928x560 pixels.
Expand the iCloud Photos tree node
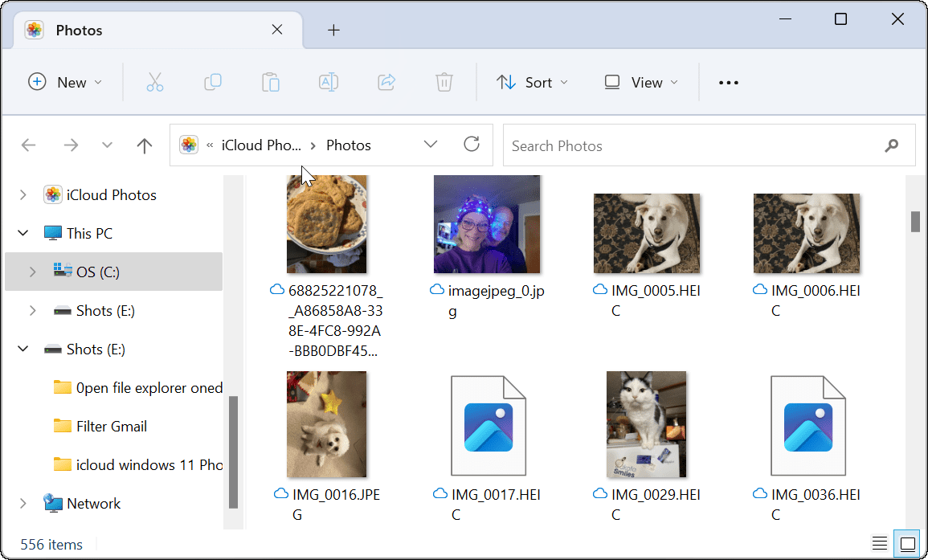click(23, 194)
